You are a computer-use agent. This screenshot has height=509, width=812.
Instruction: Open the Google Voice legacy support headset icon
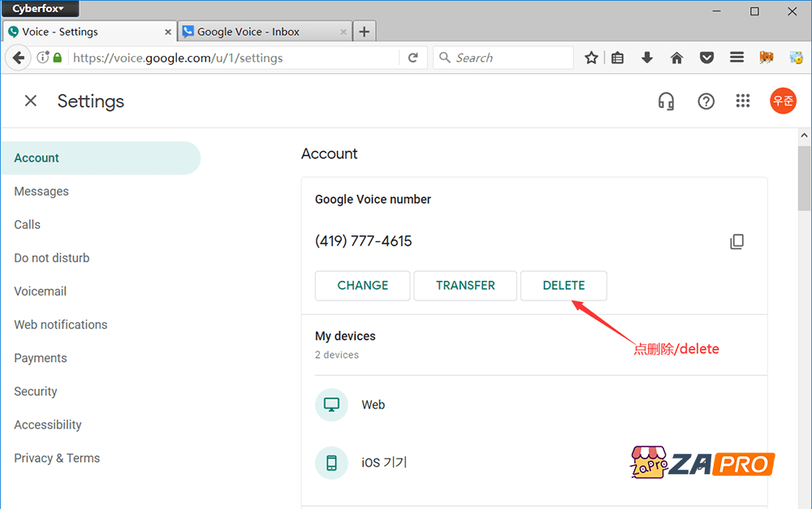666,101
